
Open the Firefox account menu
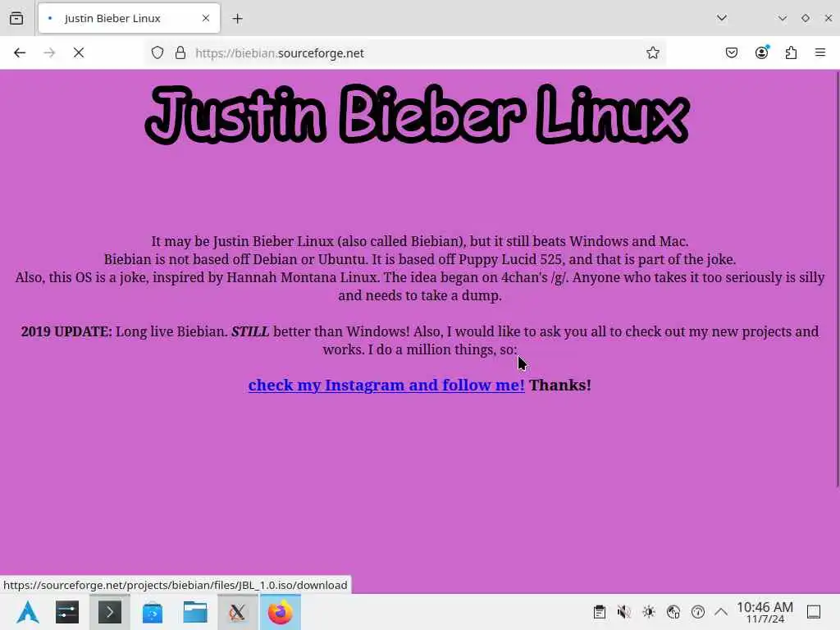point(762,52)
